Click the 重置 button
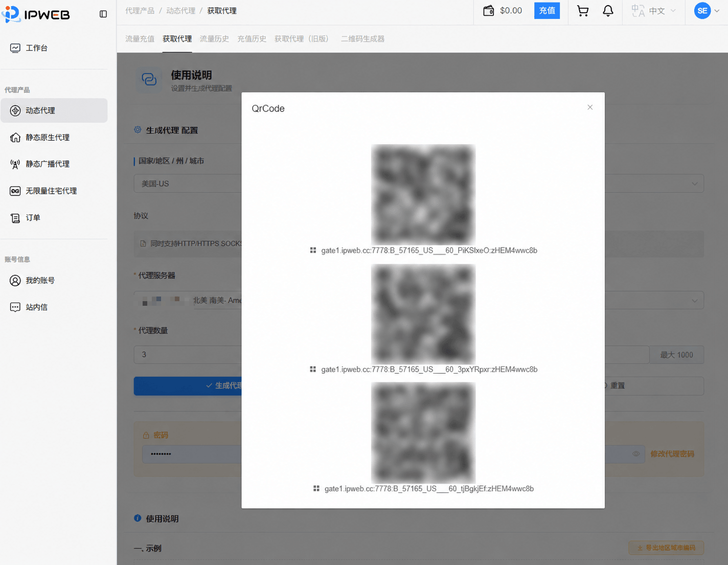 point(653,386)
